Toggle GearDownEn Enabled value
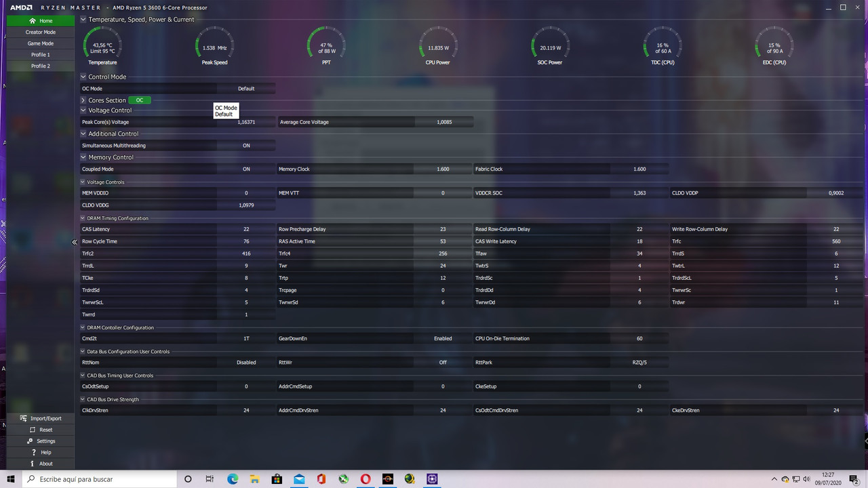The image size is (868, 488). click(443, 339)
